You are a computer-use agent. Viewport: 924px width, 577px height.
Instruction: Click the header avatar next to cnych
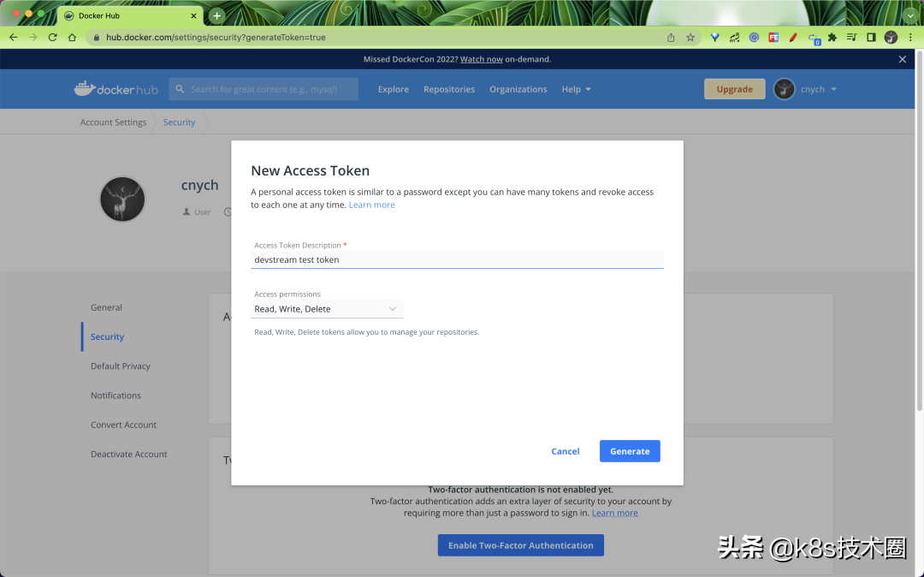[x=784, y=89]
